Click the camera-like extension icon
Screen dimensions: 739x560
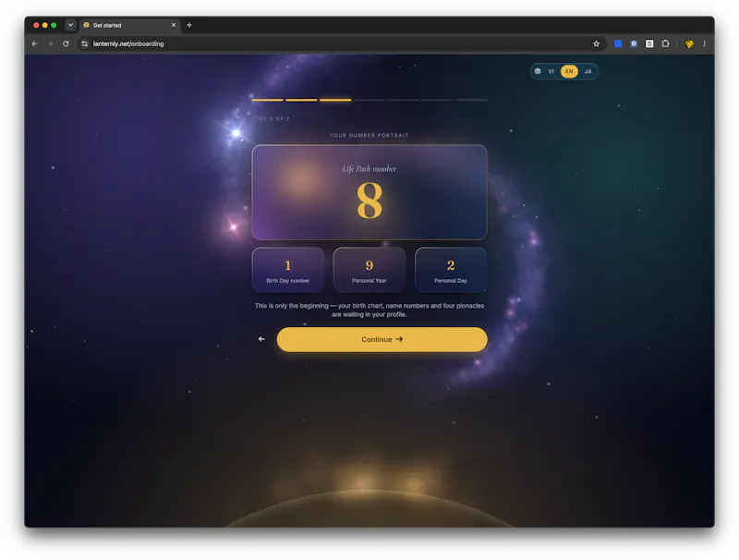tap(634, 43)
